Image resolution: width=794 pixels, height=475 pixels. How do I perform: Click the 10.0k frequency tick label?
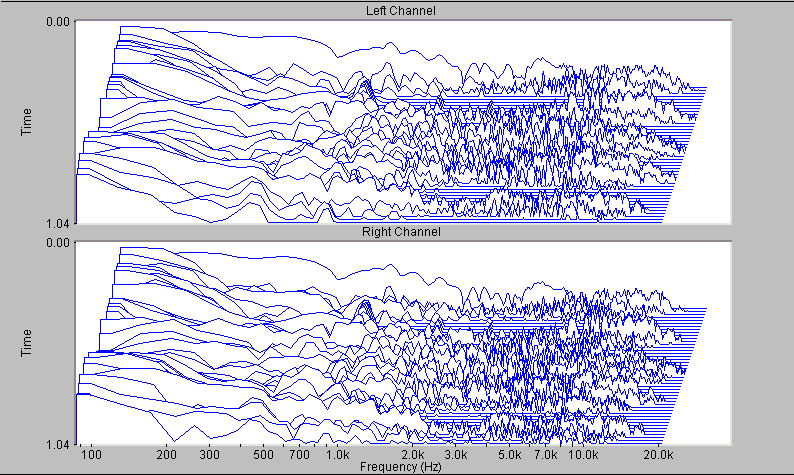584,455
